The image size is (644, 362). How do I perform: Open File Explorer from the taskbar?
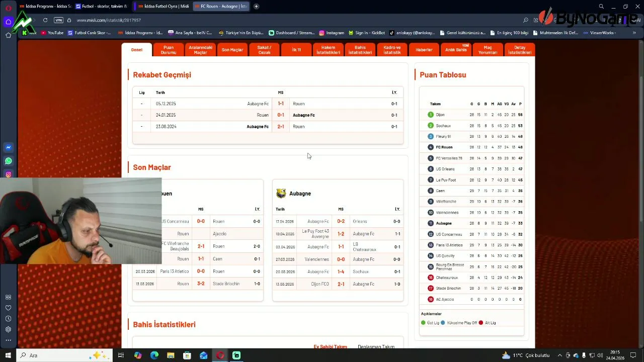pyautogui.click(x=171, y=355)
